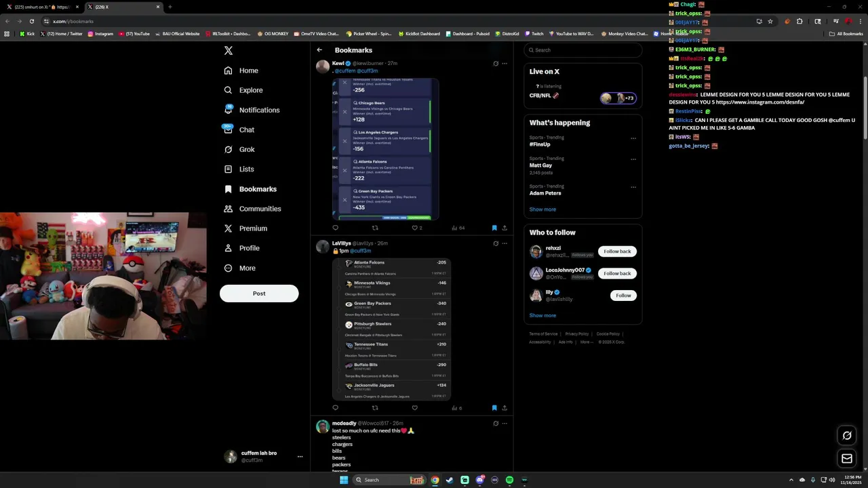The height and width of the screenshot is (488, 868).
Task: Open Kewl post's more options dots
Action: click(x=505, y=64)
